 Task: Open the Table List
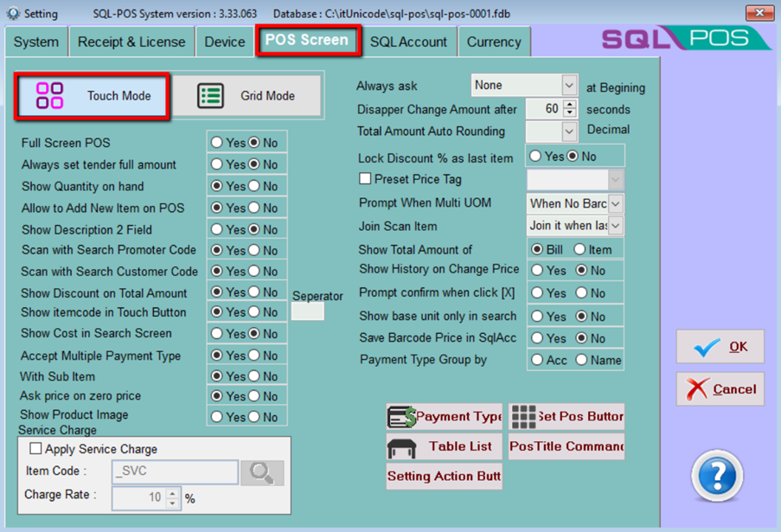(x=445, y=447)
